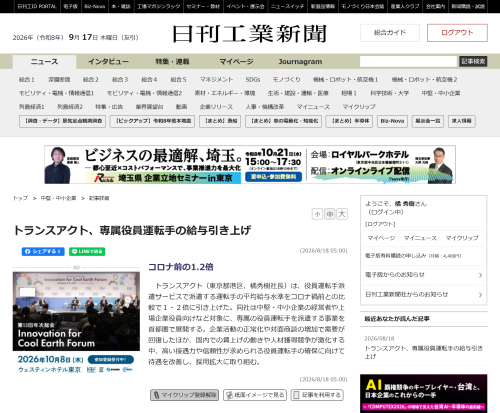Select the 総合5 category link
The height and width of the screenshot is (413, 500).
178,80
